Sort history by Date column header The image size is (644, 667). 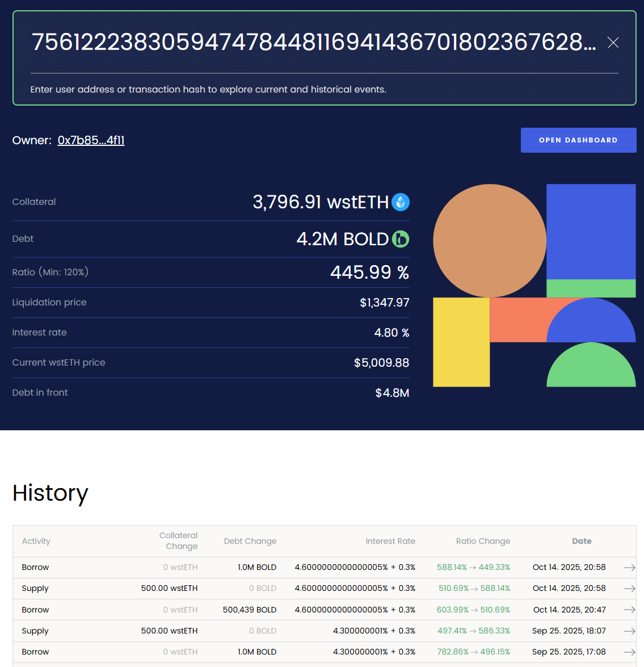coord(582,541)
